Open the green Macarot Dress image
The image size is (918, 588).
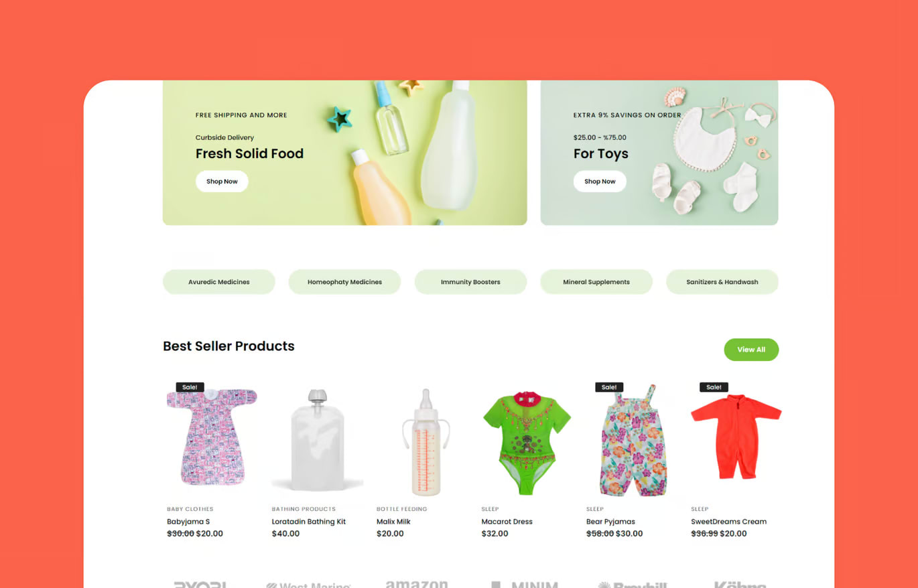click(527, 442)
